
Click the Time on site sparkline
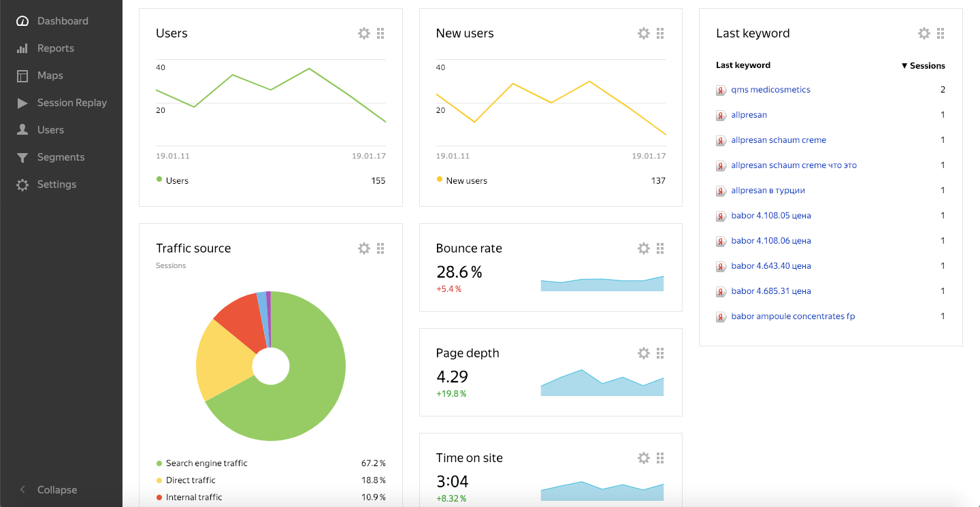pos(602,491)
